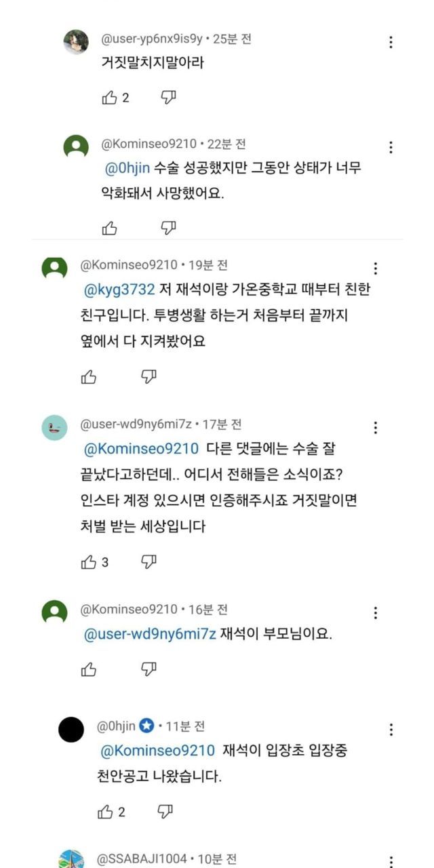Open more options for @0hjin reply
The width and height of the screenshot is (434, 868).
pos(391,730)
